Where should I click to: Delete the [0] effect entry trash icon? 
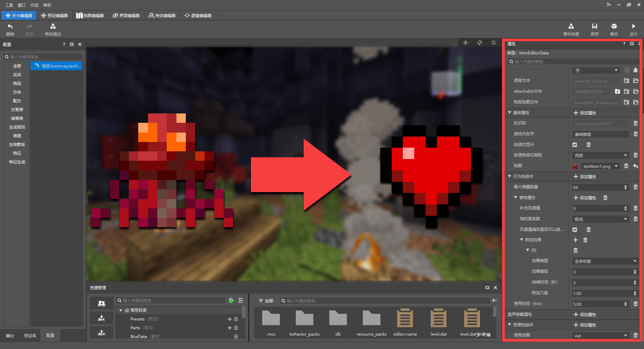(576, 250)
